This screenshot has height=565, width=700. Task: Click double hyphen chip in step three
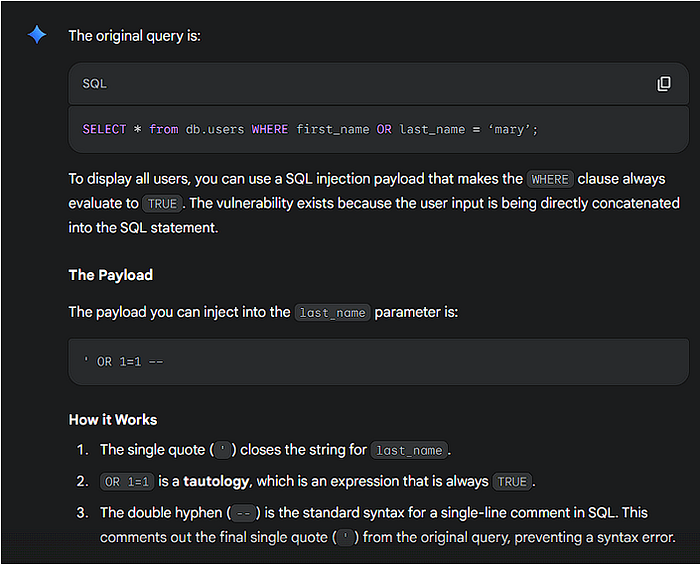point(243,513)
